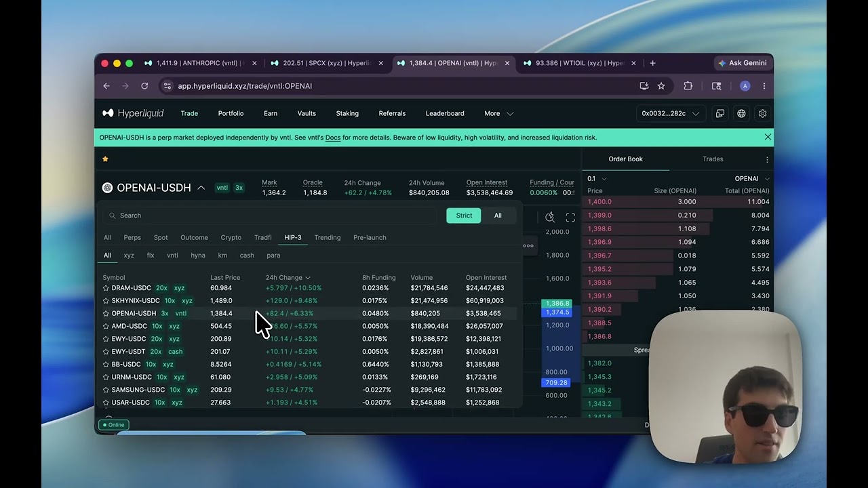Select the USAR-USDC market row
This screenshot has width=868, height=488.
(x=309, y=403)
